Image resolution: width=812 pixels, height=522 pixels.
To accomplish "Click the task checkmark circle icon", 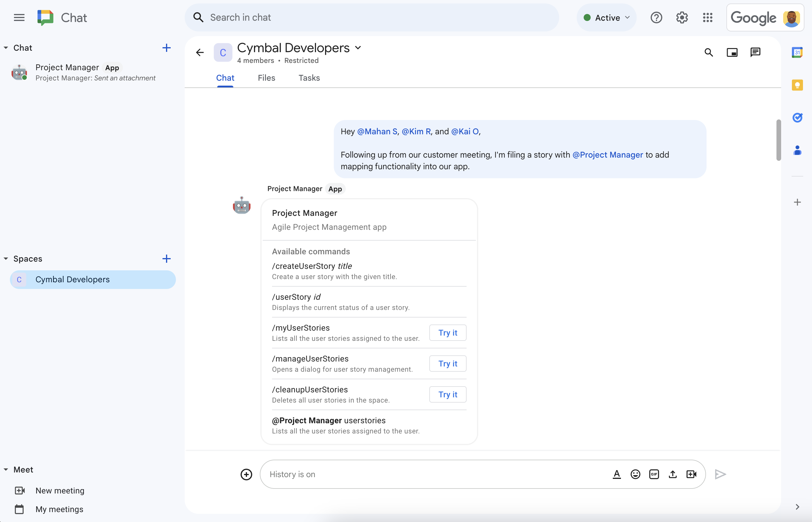I will [x=797, y=117].
